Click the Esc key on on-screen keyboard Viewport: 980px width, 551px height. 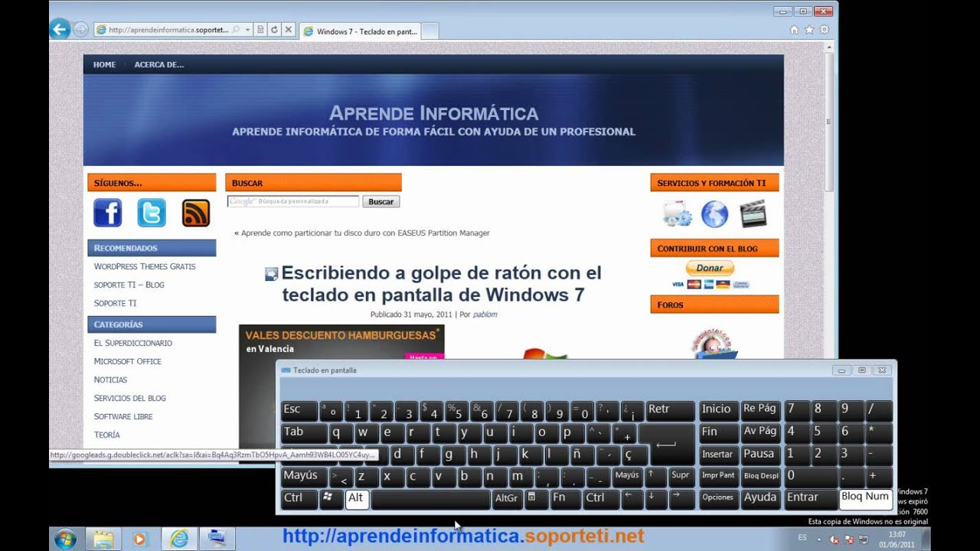pos(299,410)
